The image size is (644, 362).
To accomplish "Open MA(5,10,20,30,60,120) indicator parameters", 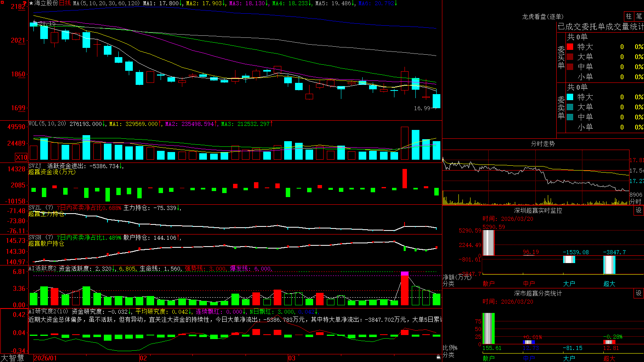I will click(106, 3).
